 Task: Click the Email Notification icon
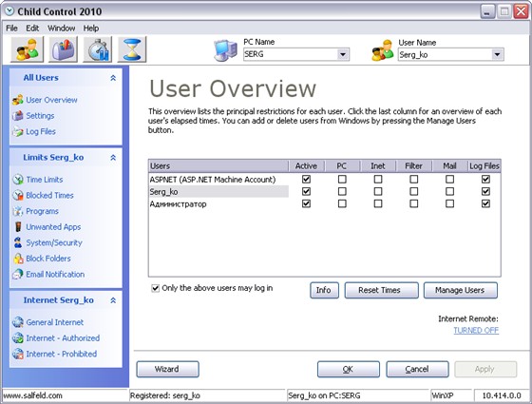click(18, 274)
